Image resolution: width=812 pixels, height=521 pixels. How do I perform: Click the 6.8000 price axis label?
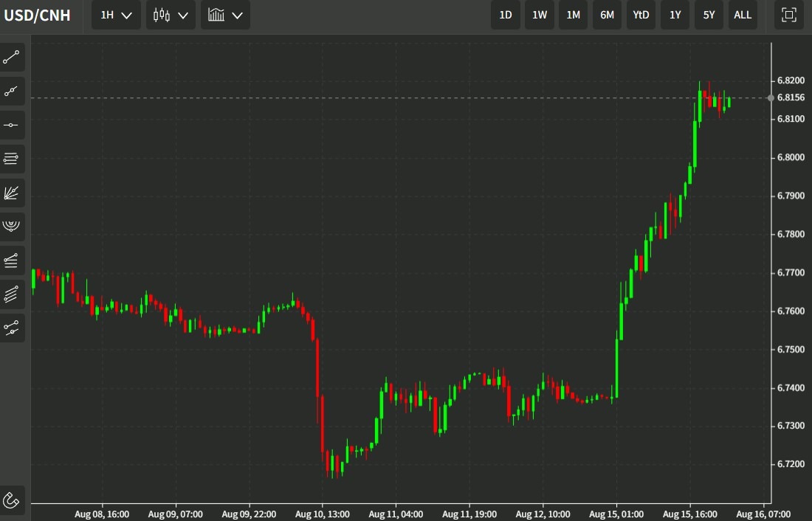click(x=791, y=157)
